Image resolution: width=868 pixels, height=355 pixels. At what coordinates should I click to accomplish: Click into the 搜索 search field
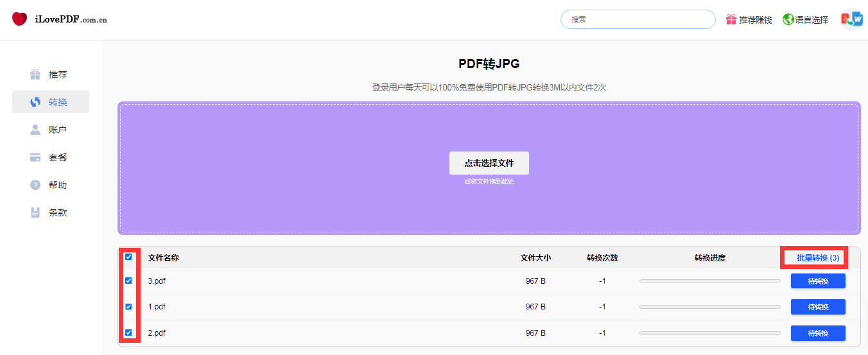click(638, 19)
